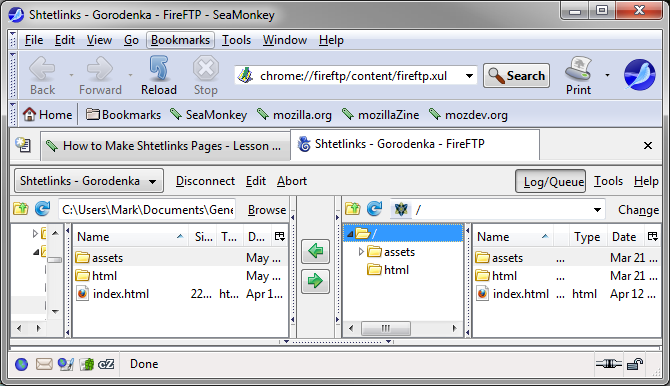Open the View menu
The width and height of the screenshot is (670, 386).
tap(99, 40)
